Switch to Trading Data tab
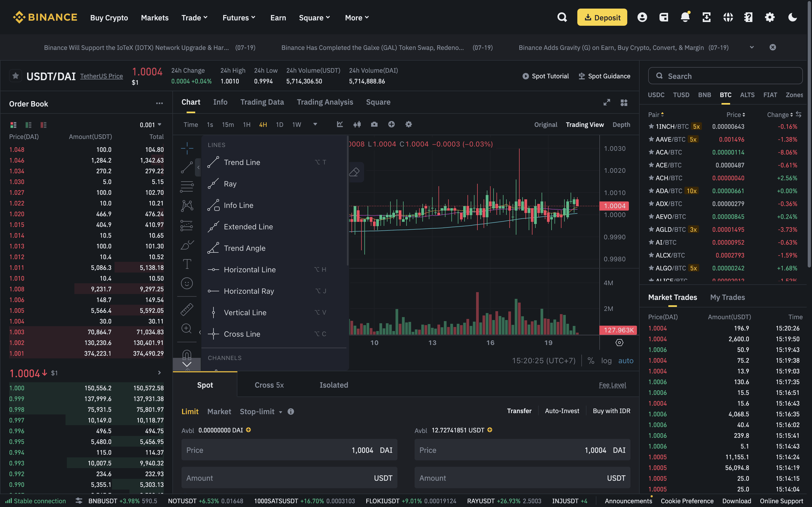Image resolution: width=812 pixels, height=507 pixels. point(262,102)
